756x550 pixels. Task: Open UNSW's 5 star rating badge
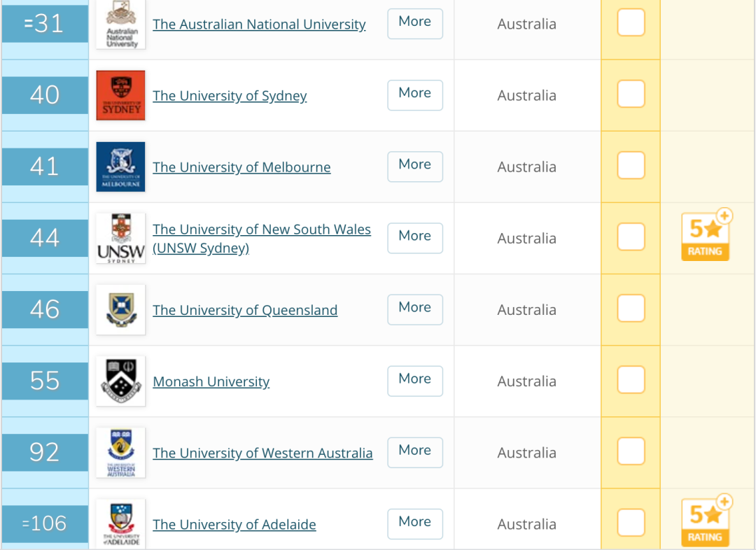706,235
